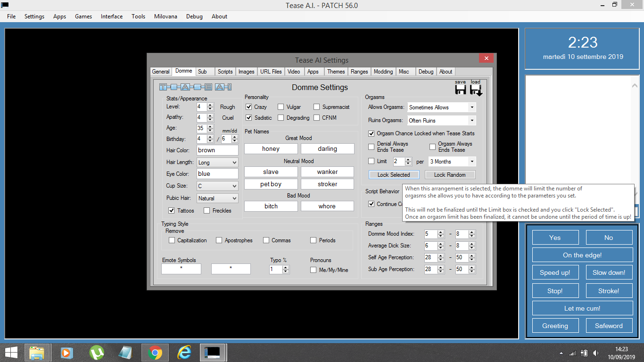Viewport: 644px width, 362px height.
Task: Increase the Level stepper value
Action: 210,105
